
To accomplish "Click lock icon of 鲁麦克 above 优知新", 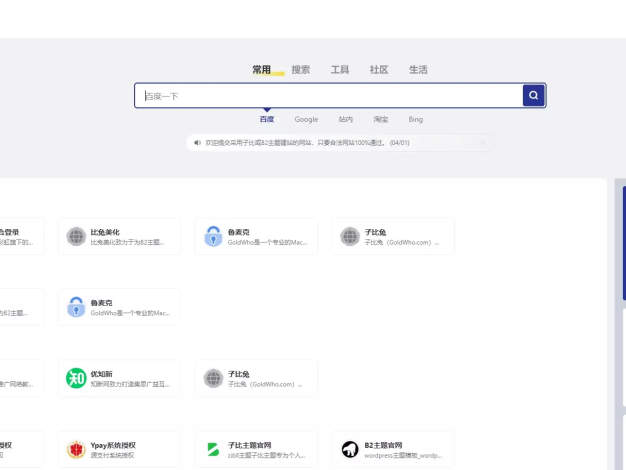I will pos(76,307).
